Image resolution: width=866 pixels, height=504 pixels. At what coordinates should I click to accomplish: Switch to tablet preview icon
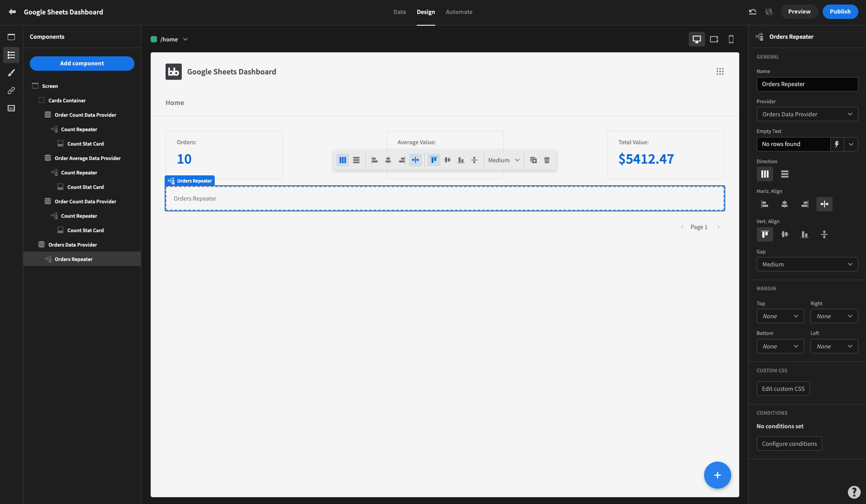(714, 39)
